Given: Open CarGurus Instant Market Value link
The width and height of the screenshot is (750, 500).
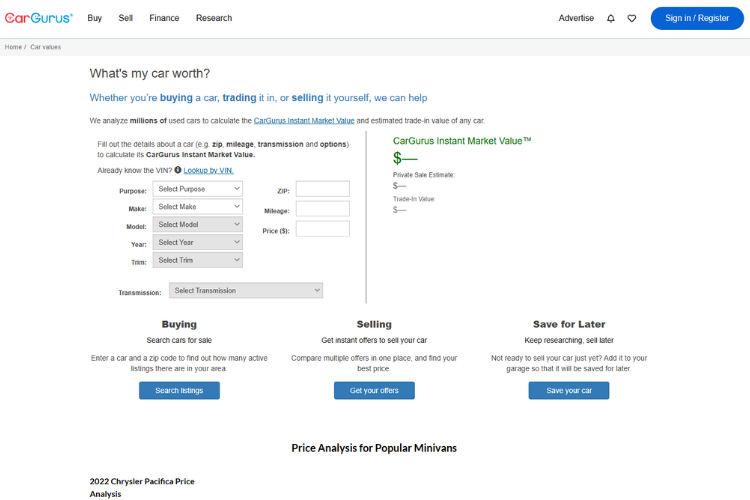Looking at the screenshot, I should pos(304,121).
